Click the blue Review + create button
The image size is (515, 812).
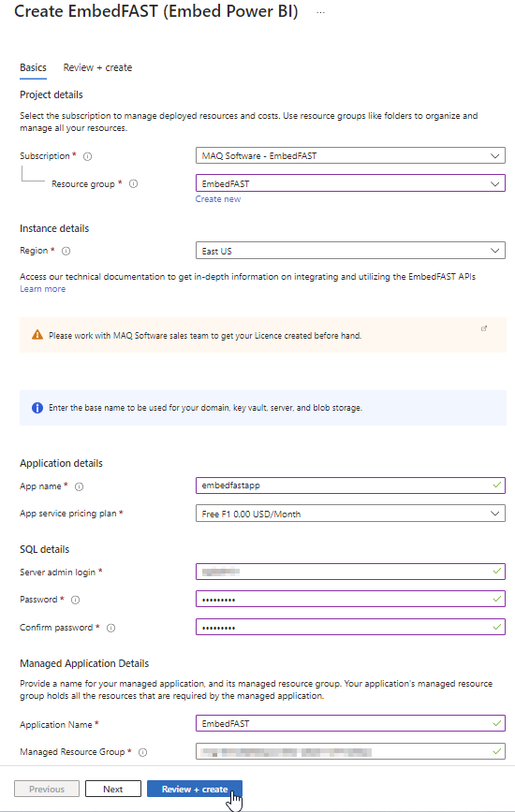(195, 790)
